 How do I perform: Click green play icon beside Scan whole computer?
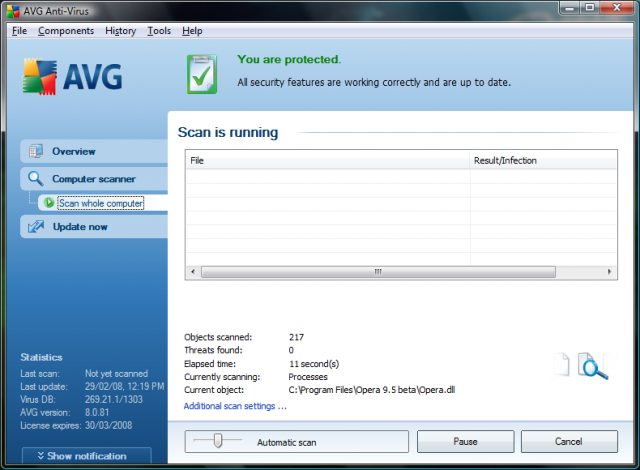[49, 203]
